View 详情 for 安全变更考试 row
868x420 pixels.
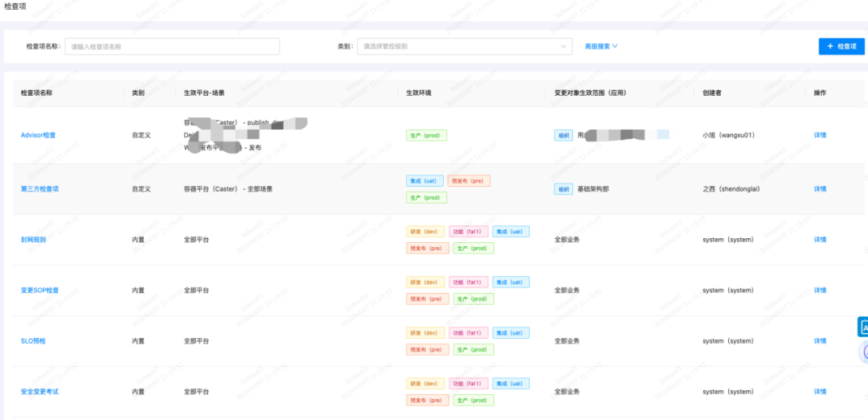[x=820, y=392]
